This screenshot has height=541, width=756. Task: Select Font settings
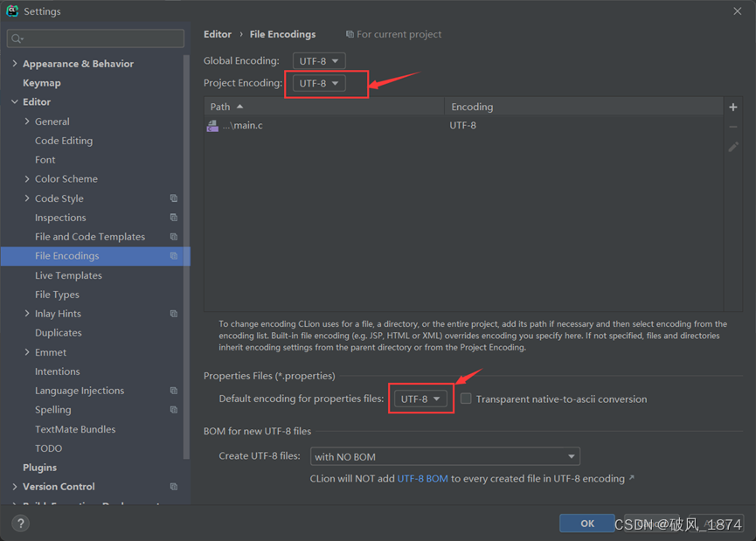click(45, 160)
